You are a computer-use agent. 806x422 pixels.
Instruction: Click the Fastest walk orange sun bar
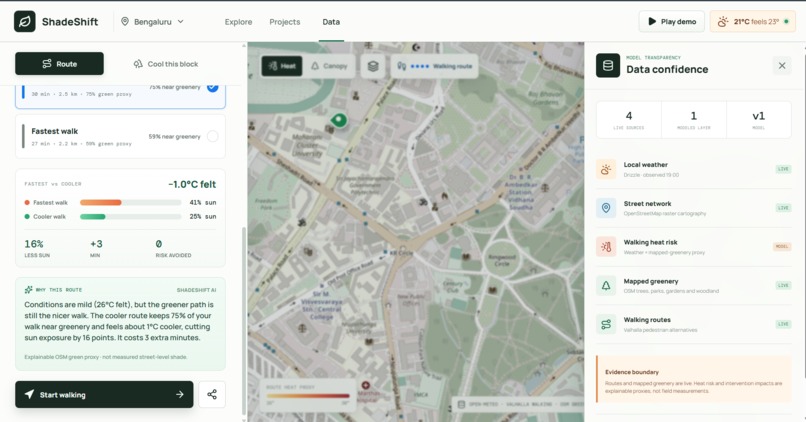(x=101, y=203)
